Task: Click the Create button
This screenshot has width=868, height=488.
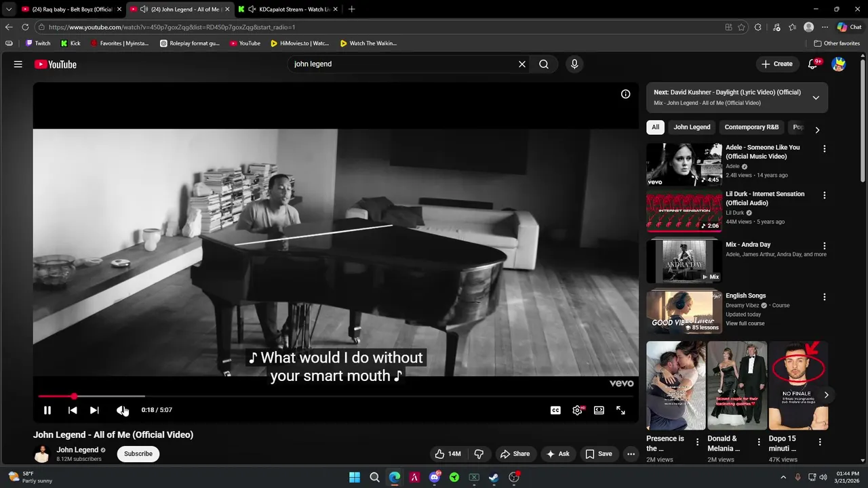Action: (776, 64)
